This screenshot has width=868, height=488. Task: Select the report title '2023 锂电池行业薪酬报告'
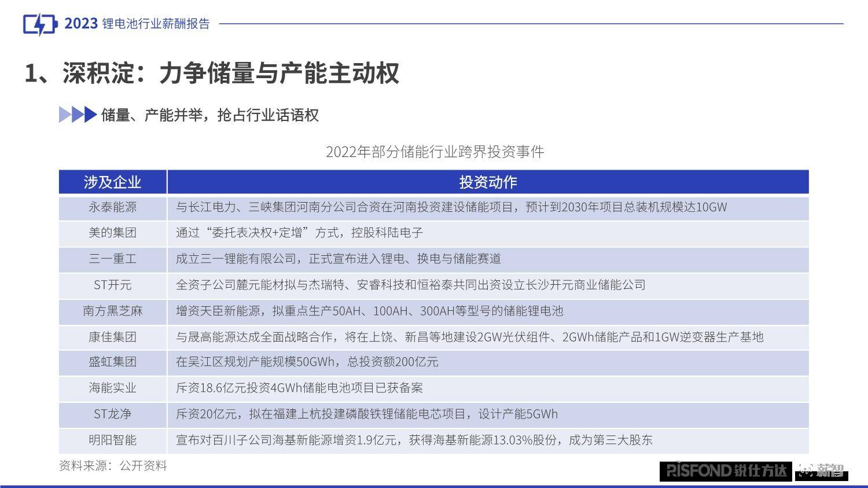tap(137, 24)
